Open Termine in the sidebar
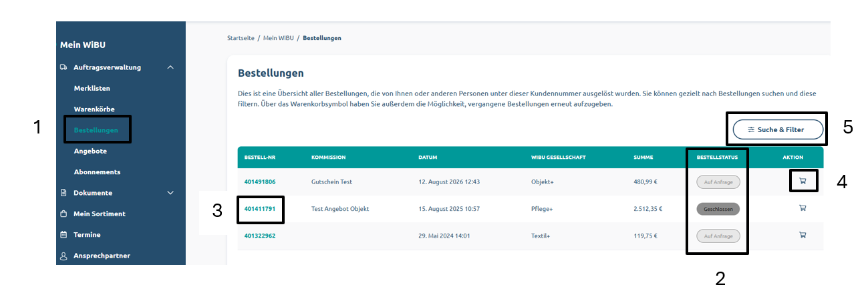This screenshot has height=289, width=868. pyautogui.click(x=87, y=235)
